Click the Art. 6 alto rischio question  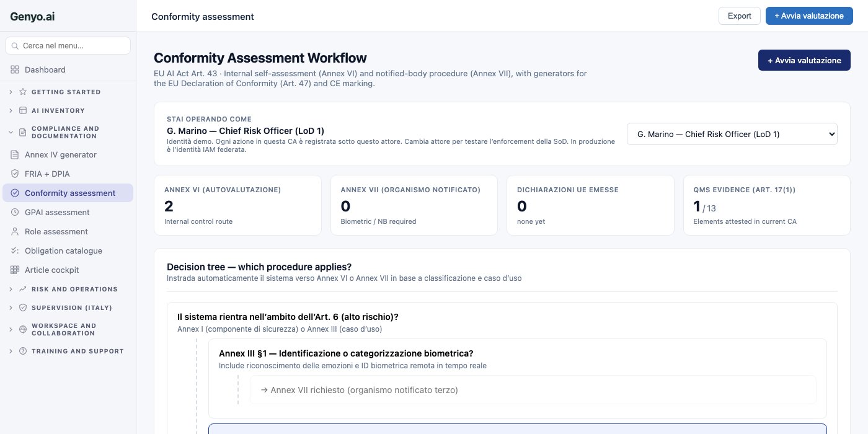pos(288,317)
